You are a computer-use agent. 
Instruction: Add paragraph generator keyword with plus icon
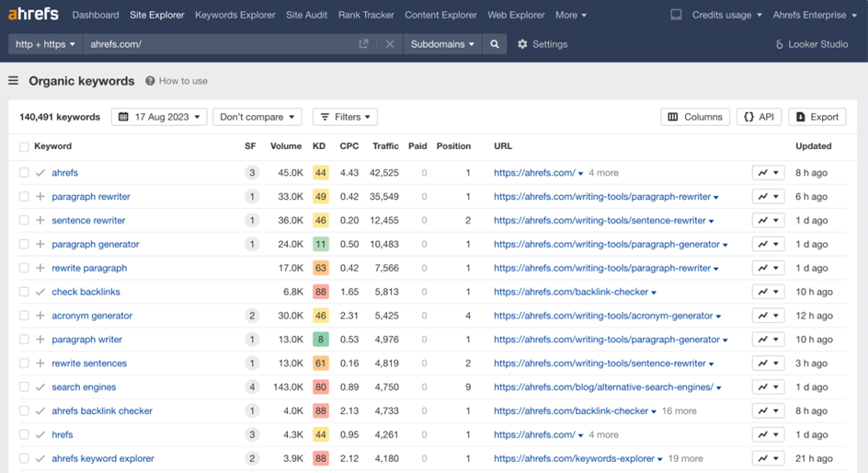pyautogui.click(x=40, y=244)
